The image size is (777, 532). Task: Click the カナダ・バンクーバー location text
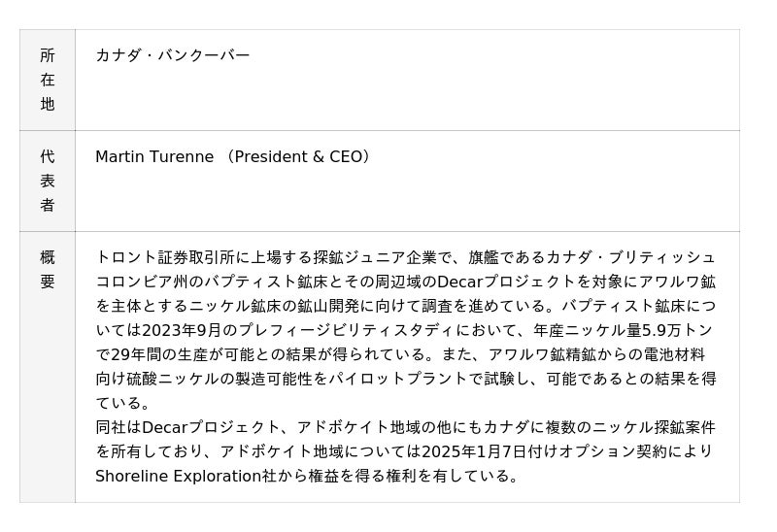(x=172, y=55)
